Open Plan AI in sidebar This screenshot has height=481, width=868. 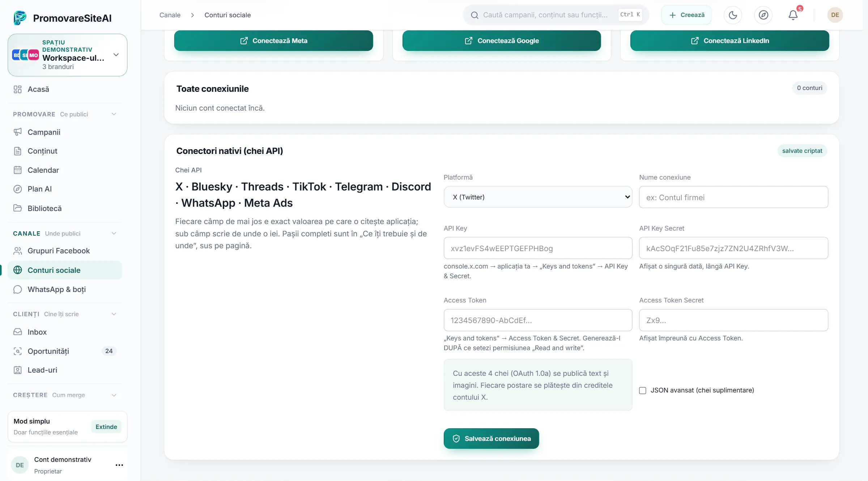(x=65, y=189)
